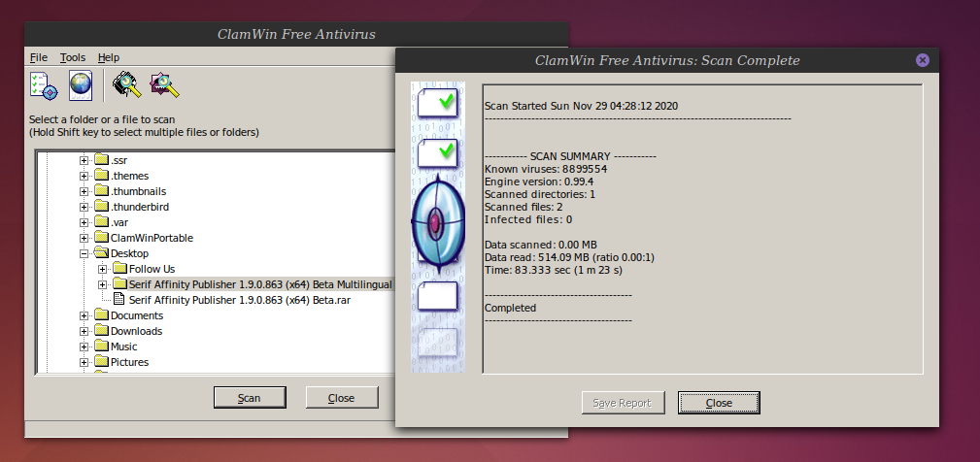Expand the .thumbnails folder node

(84, 191)
